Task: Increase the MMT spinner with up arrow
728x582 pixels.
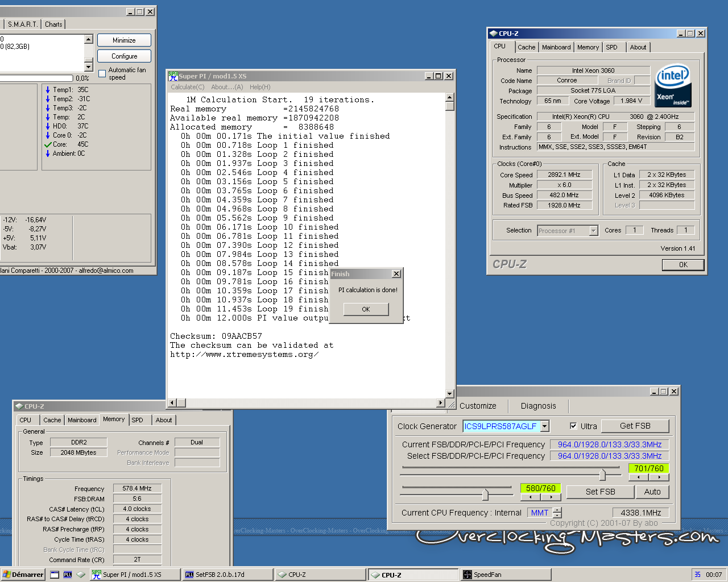Action: point(557,510)
